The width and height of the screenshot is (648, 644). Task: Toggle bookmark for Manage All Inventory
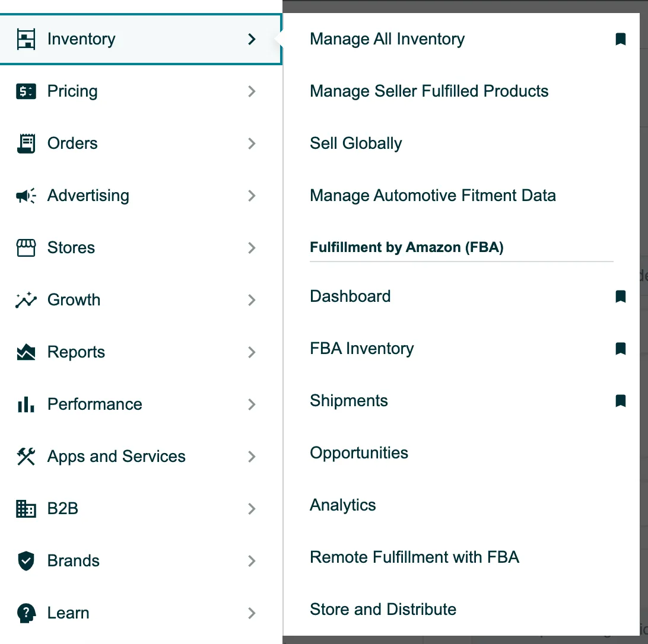pos(620,39)
